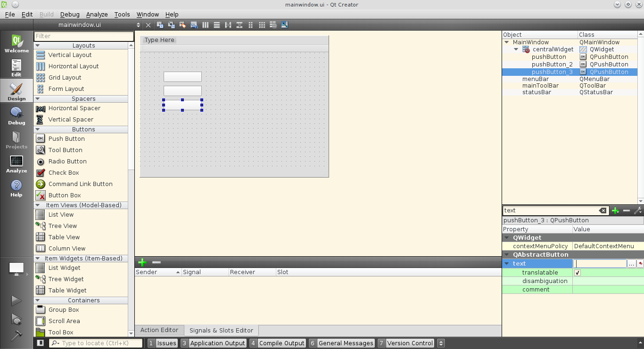Screen dimensions: 644x349
Task: Click Lay Out Horizontally icon
Action: (x=206, y=25)
